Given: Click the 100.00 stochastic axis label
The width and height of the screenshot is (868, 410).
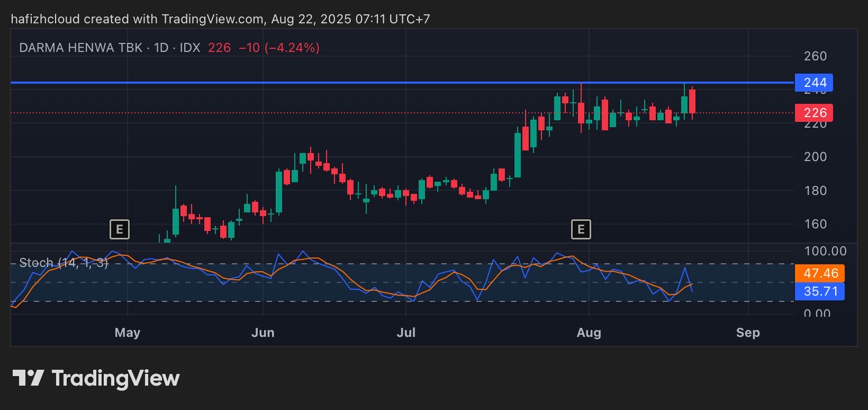Looking at the screenshot, I should (x=825, y=251).
